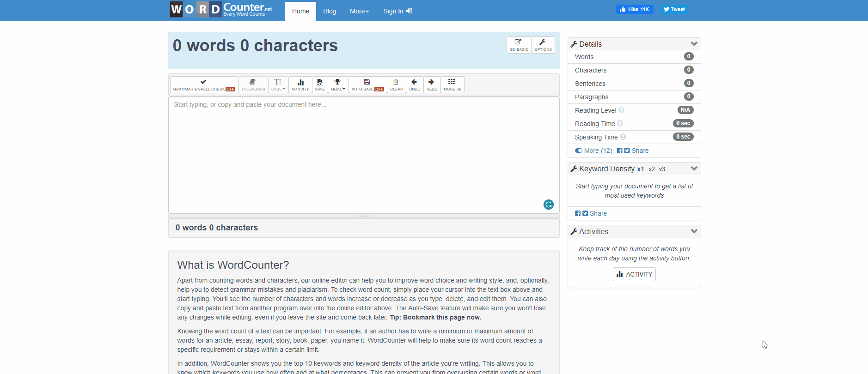This screenshot has height=374, width=868.
Task: Toggle Auto-Save on or off
Action: click(x=368, y=85)
